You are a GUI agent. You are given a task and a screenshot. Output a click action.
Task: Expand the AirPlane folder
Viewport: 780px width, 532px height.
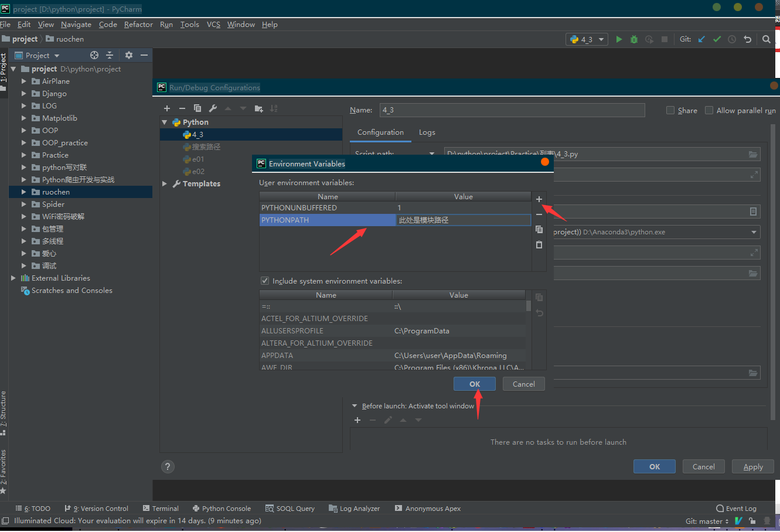click(24, 81)
